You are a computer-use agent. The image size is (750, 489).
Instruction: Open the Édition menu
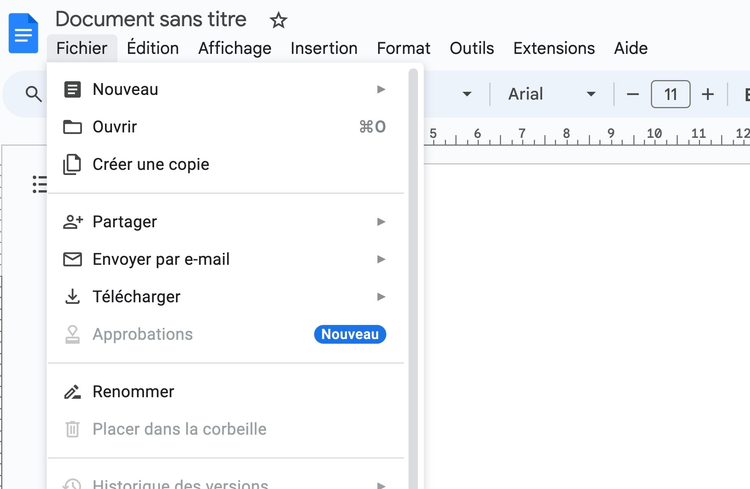click(153, 48)
